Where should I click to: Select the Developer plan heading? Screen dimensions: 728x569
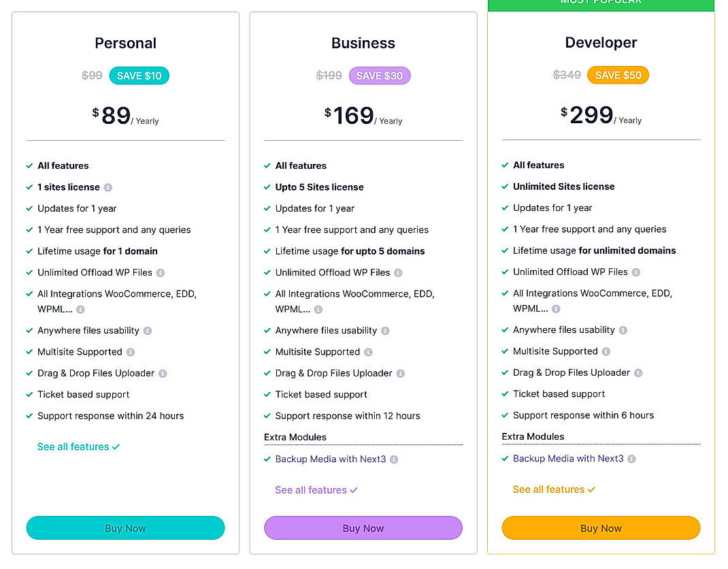(x=601, y=42)
